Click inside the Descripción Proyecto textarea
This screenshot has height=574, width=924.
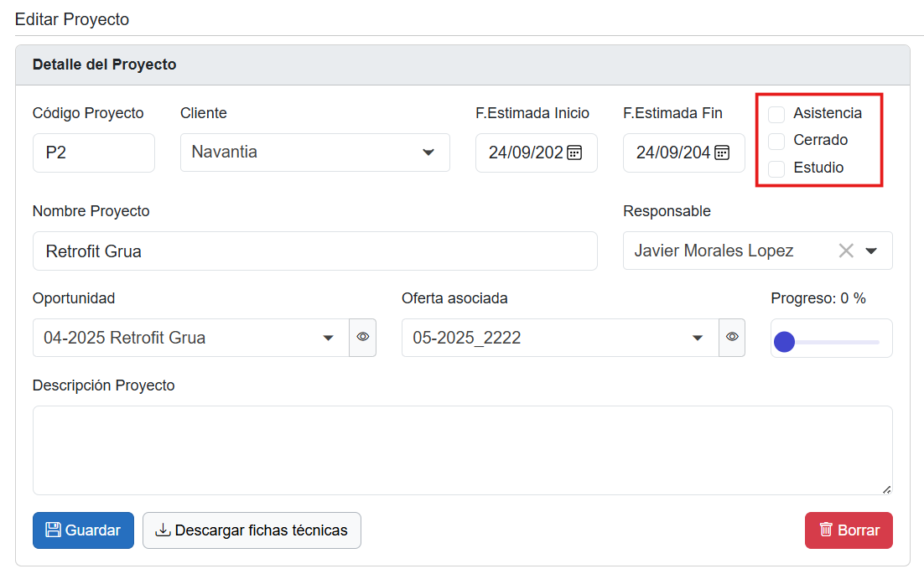click(462, 450)
